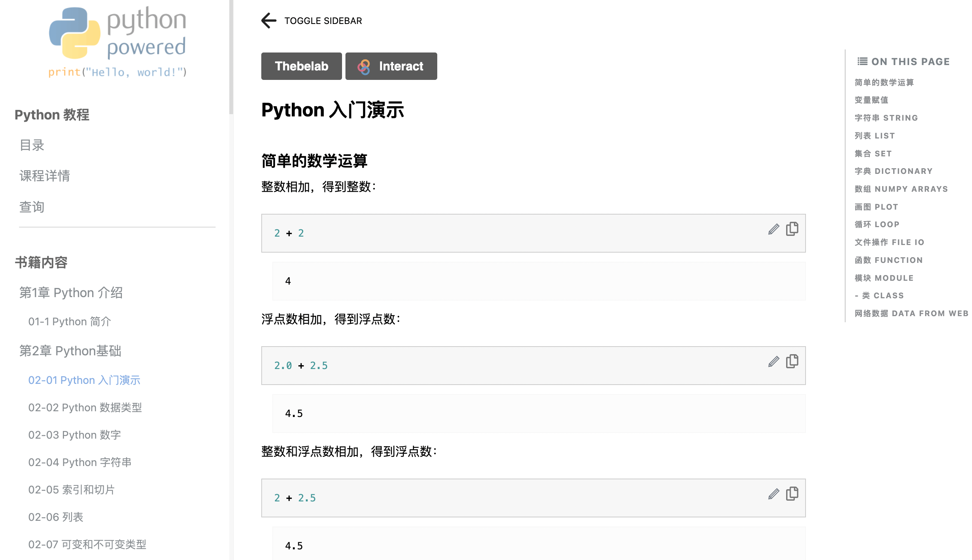Expand 第1章 Python 介绍 chapter
Screen dimensions: 972x560
[71, 293]
